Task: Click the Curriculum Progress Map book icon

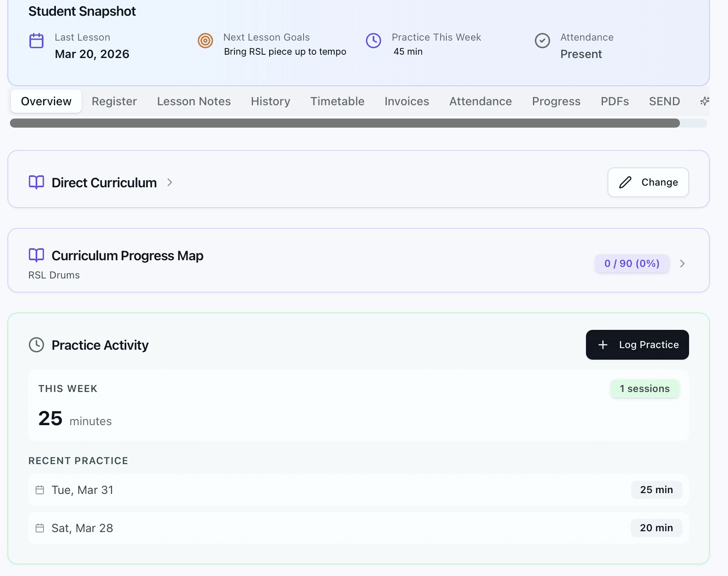Action: click(x=36, y=255)
